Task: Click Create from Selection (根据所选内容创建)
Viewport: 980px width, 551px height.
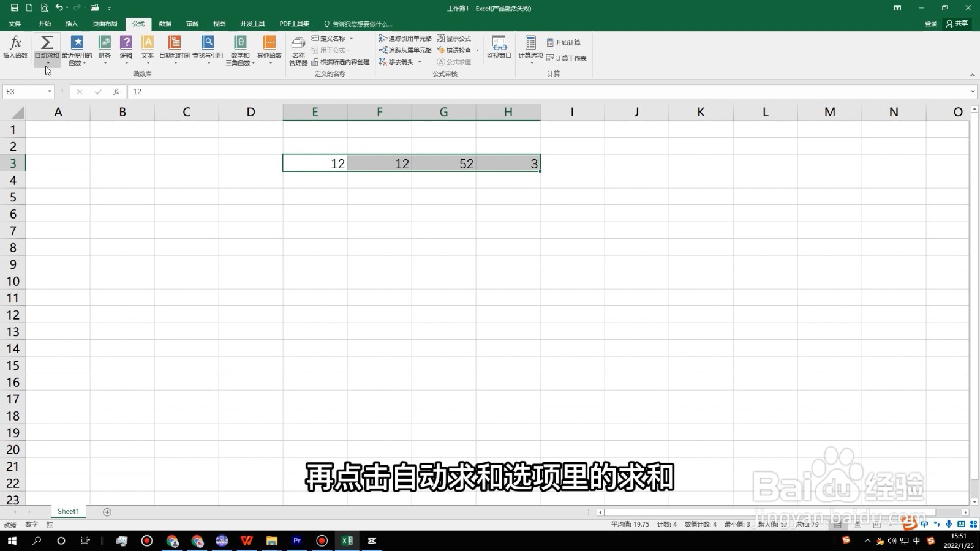Action: pyautogui.click(x=341, y=62)
